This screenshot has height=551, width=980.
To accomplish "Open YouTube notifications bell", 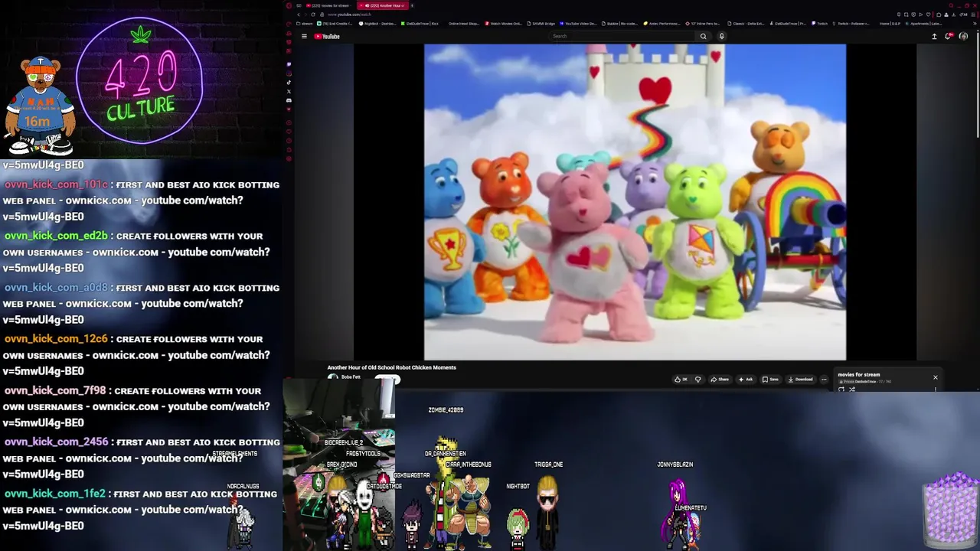I will coord(948,36).
